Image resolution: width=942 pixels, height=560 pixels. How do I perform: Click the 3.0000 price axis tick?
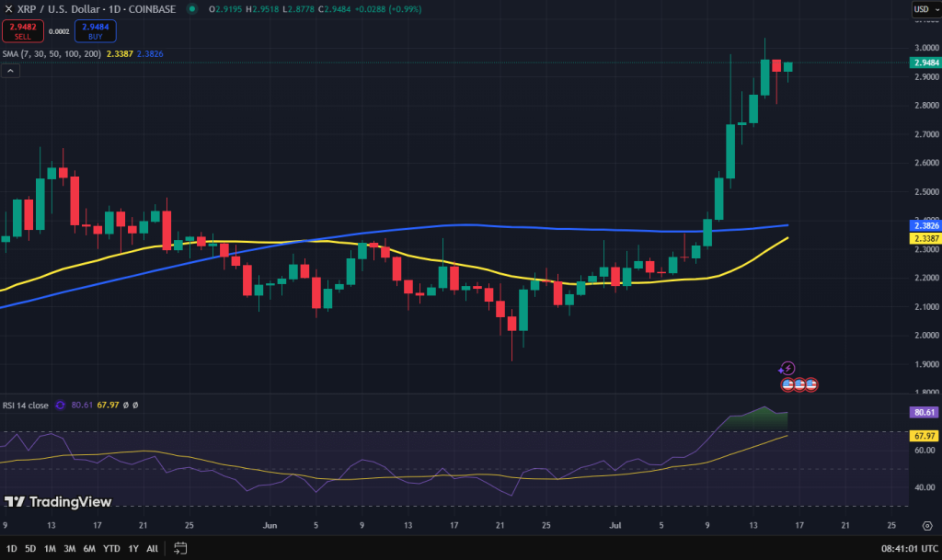[x=926, y=48]
